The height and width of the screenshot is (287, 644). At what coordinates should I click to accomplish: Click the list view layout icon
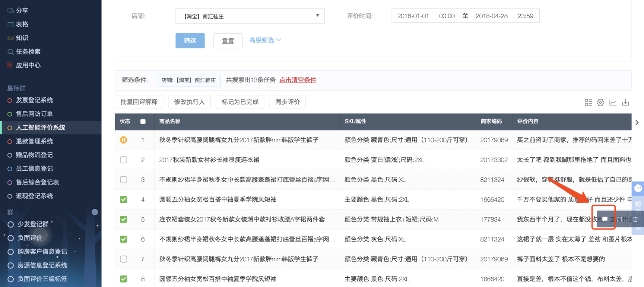pyautogui.click(x=588, y=102)
